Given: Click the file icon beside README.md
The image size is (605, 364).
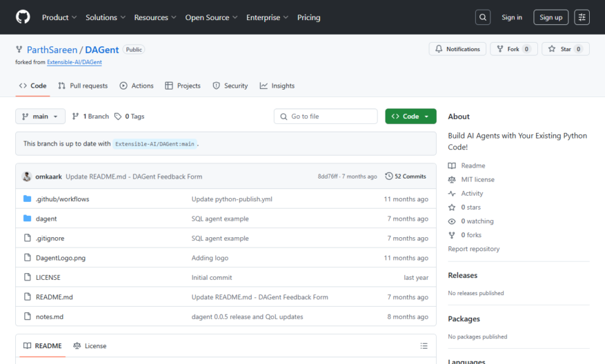Looking at the screenshot, I should [27, 297].
